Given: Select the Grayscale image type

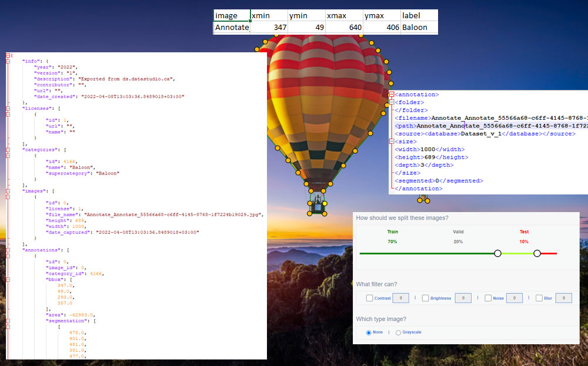Looking at the screenshot, I should (398, 333).
